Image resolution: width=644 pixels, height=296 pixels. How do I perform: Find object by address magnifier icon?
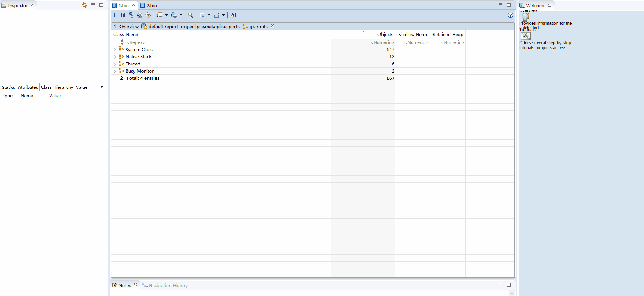(x=191, y=15)
